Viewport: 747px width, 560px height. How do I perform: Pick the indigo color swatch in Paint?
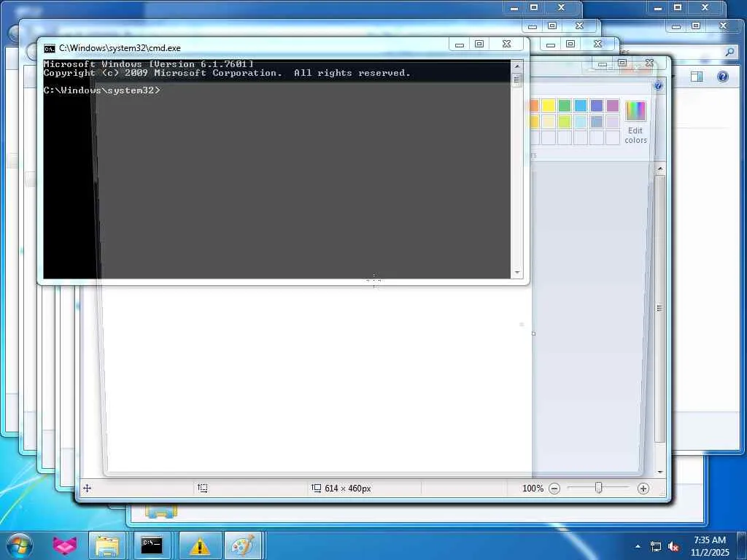coord(597,106)
